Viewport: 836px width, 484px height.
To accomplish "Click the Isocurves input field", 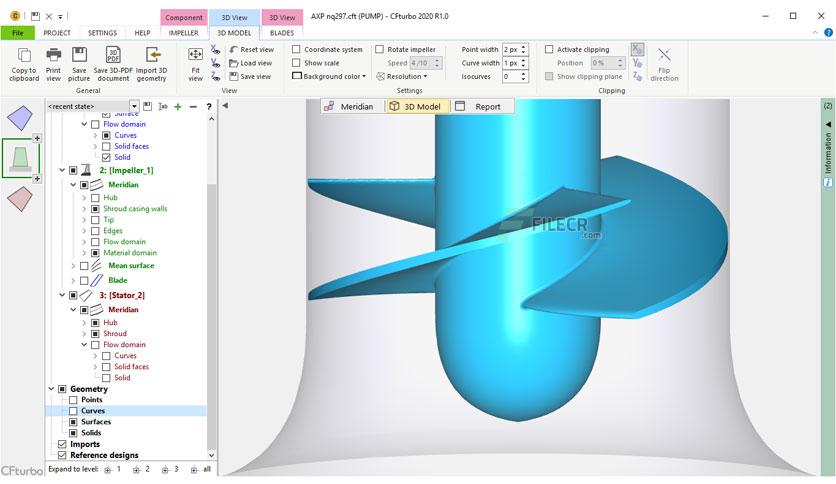I will click(x=511, y=76).
